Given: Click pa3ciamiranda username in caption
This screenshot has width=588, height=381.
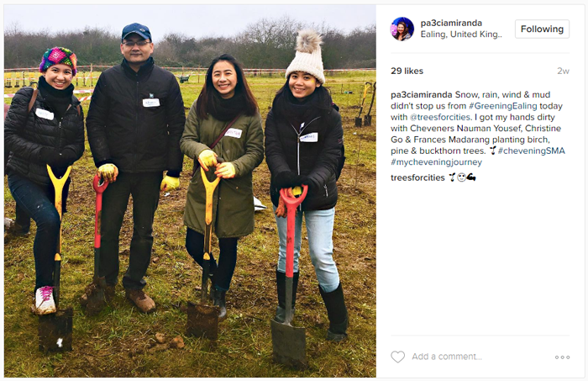Looking at the screenshot, I should tap(422, 94).
